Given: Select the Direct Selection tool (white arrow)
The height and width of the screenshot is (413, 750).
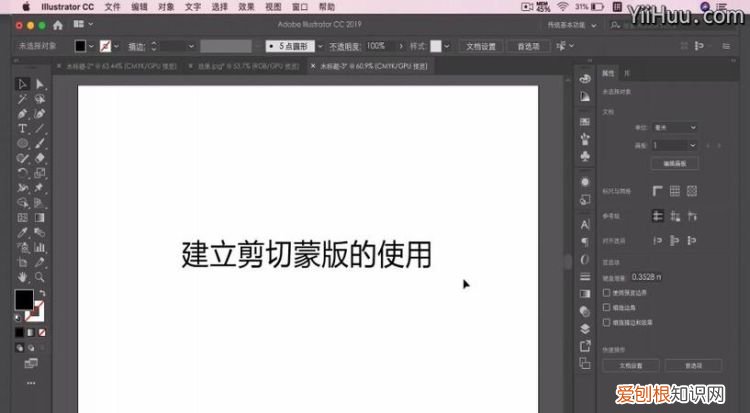Looking at the screenshot, I should tap(40, 84).
